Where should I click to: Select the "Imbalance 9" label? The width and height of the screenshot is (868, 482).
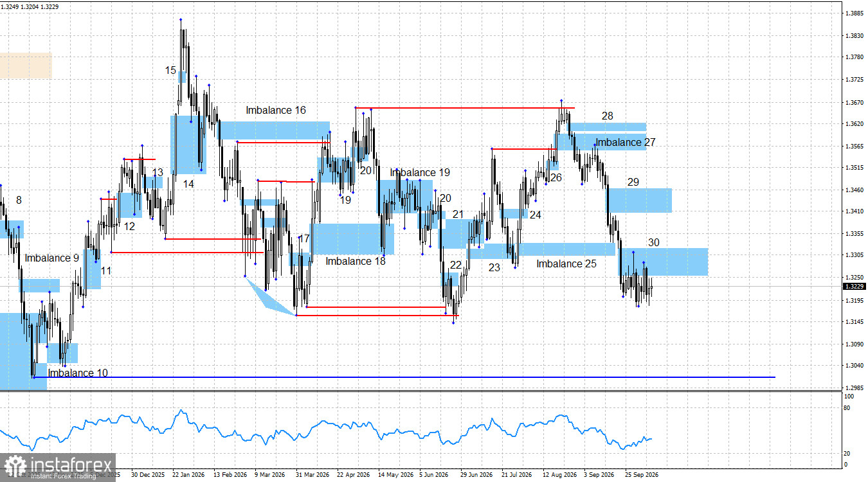pos(52,258)
